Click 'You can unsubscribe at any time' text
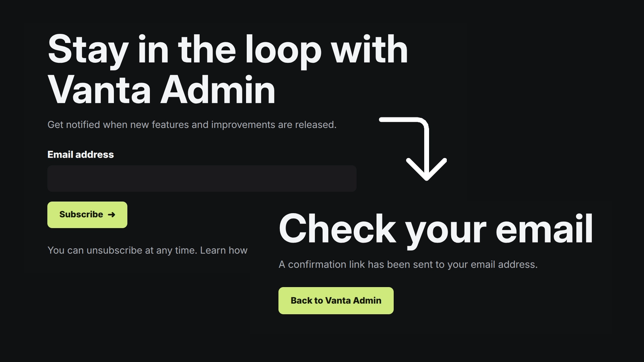The height and width of the screenshot is (362, 644). point(122,250)
